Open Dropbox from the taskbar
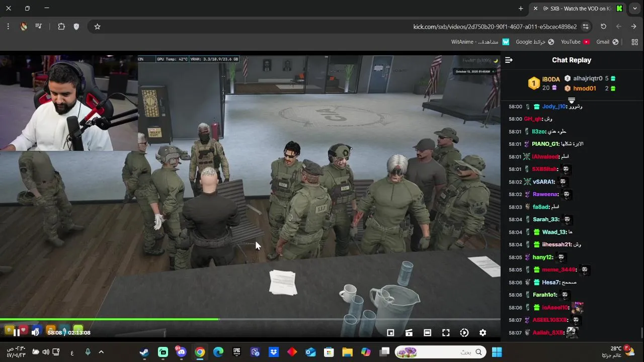 (x=274, y=352)
